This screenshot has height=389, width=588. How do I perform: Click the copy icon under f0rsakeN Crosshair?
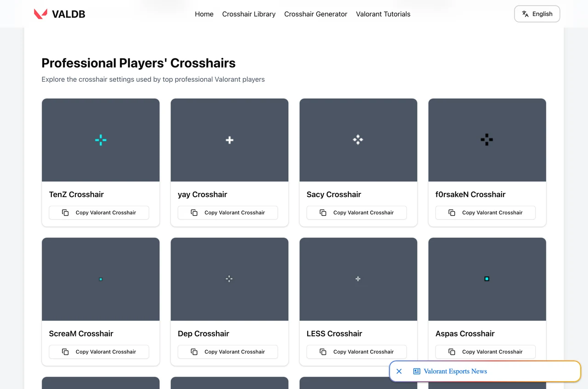[x=452, y=213]
